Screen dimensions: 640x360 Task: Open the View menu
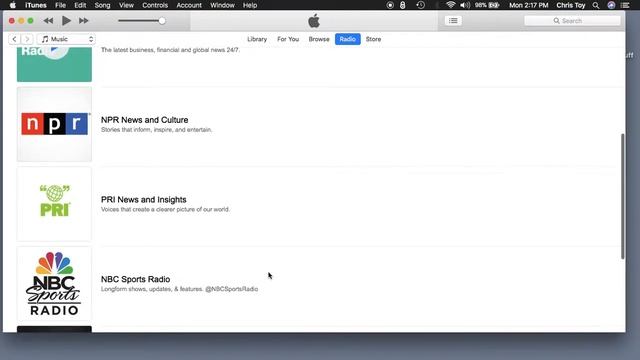coord(126,5)
